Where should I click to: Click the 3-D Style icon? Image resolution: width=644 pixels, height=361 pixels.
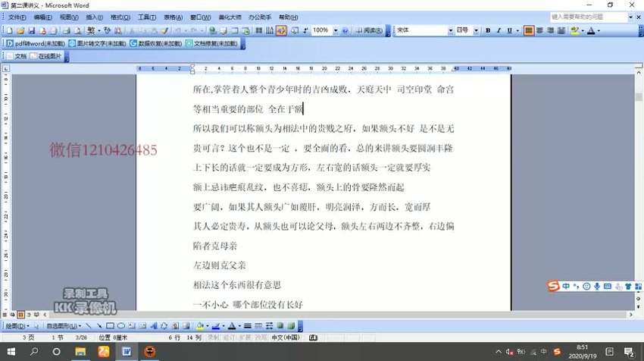(x=291, y=326)
